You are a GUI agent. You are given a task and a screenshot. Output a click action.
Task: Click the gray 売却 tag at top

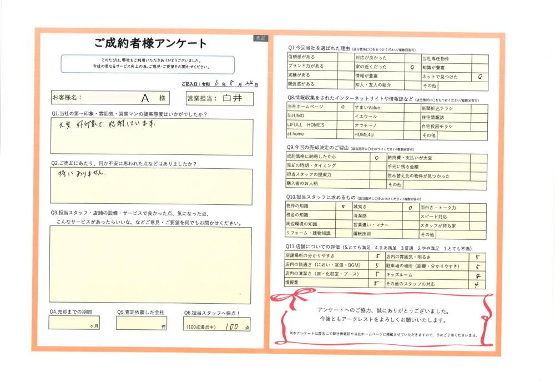pos(260,38)
